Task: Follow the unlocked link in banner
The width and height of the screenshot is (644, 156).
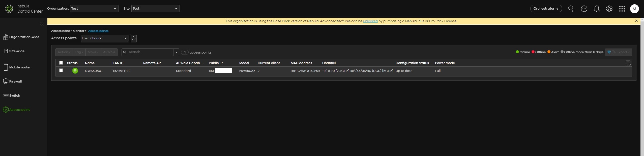Action: coord(370,21)
